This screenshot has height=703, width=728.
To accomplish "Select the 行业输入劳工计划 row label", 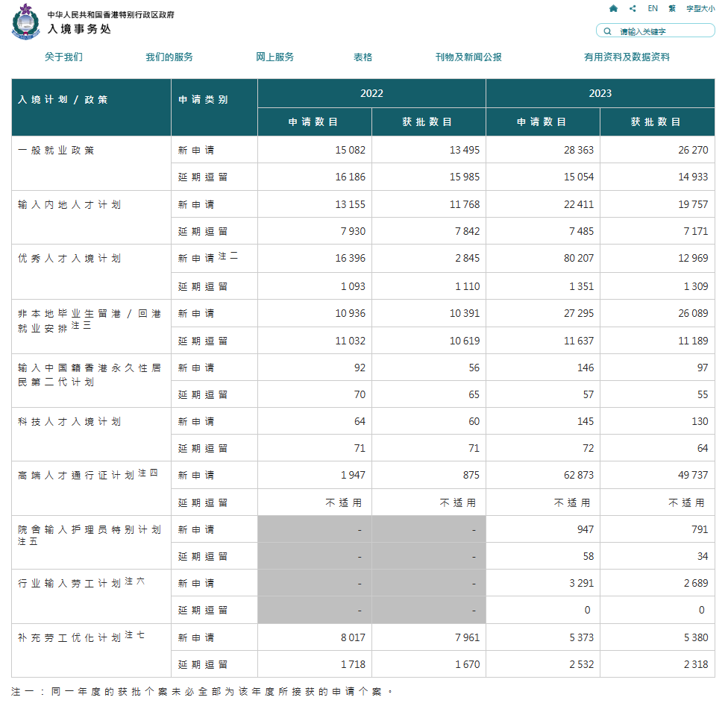I will [81, 583].
